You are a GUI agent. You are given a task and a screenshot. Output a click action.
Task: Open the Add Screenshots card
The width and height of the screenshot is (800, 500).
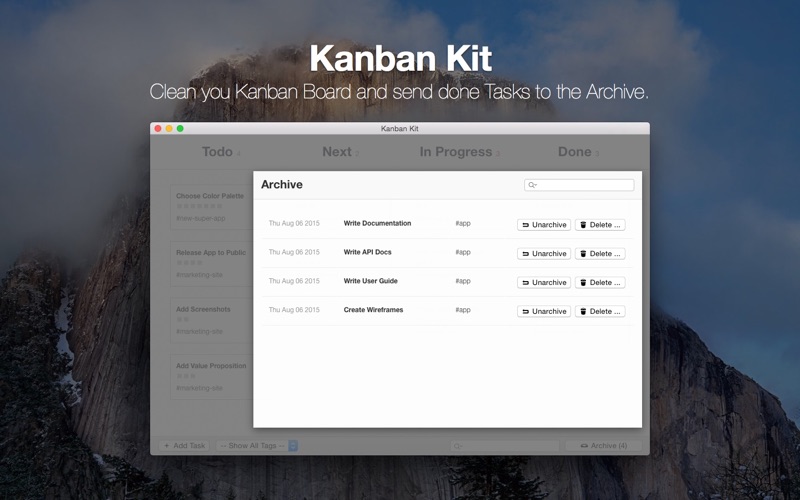coord(211,320)
